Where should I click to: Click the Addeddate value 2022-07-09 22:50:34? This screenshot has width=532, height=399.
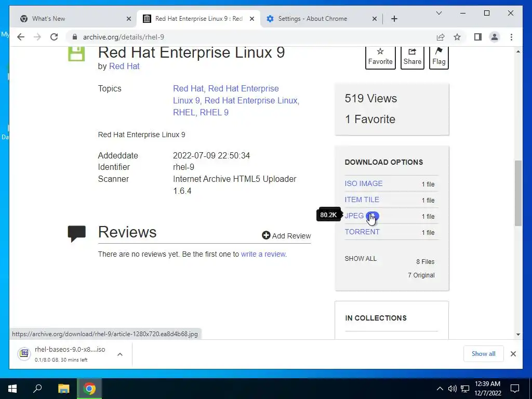point(211,156)
